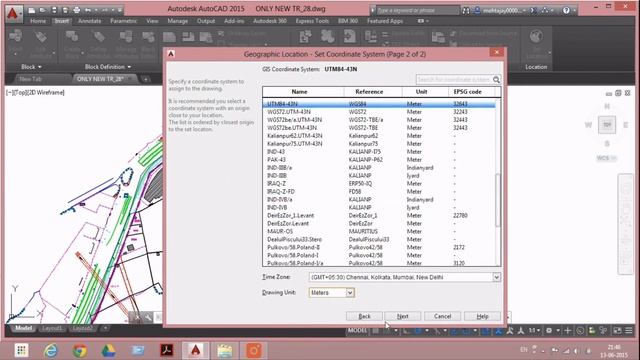
Task: Click the Reference Attach ribbon icon
Action: 169,38
